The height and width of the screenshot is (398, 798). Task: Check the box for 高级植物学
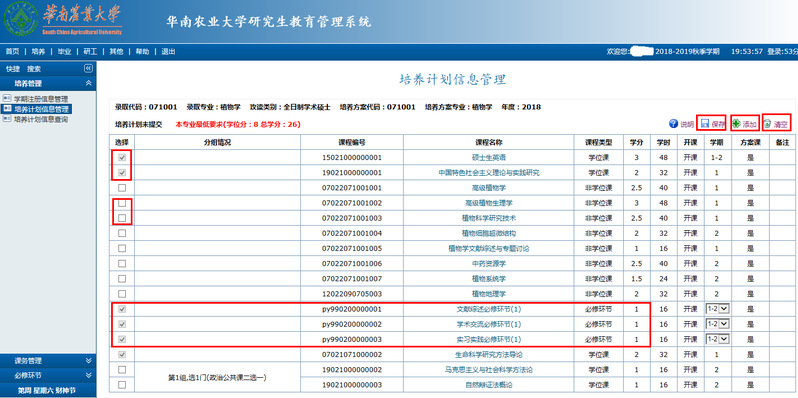click(x=122, y=188)
